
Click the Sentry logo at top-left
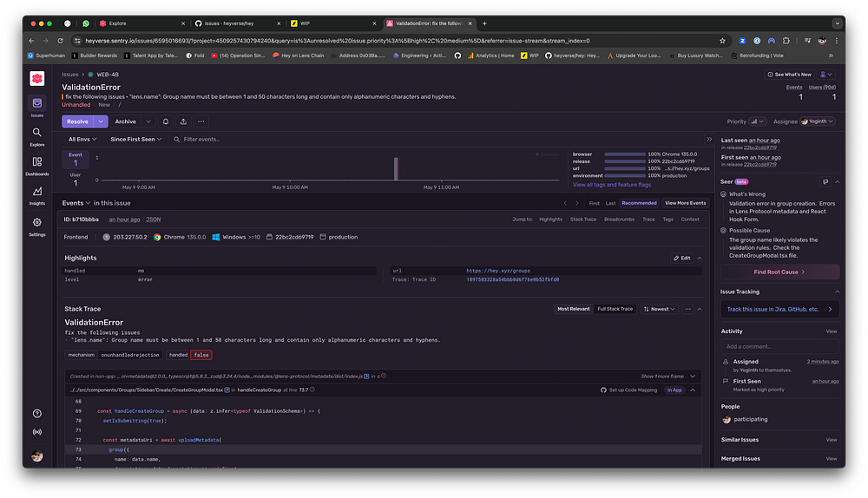click(x=37, y=79)
